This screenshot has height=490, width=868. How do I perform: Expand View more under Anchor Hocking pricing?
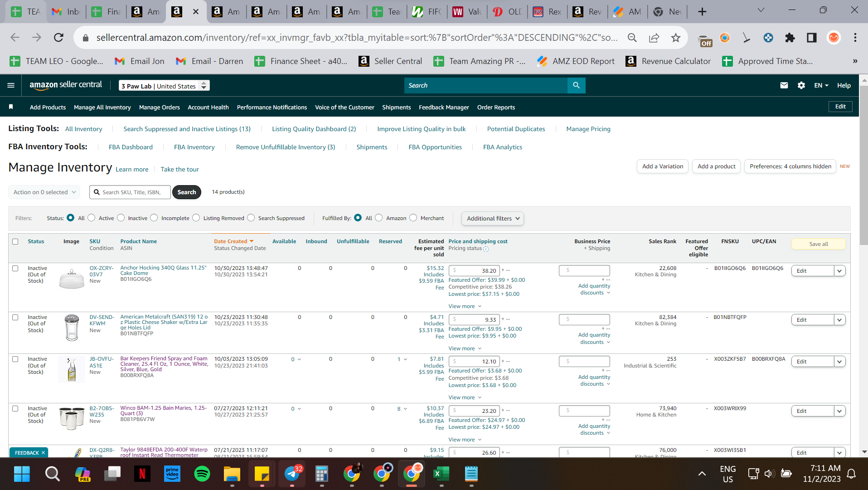point(465,306)
